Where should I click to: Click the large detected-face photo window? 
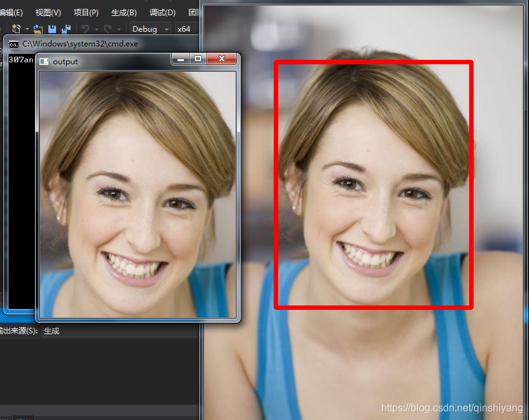pos(363,213)
